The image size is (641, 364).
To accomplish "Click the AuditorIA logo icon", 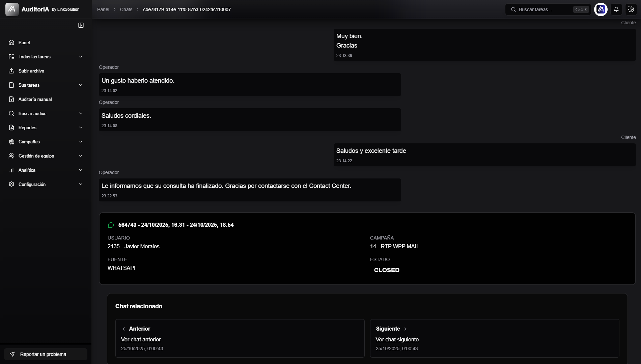I will click(12, 9).
